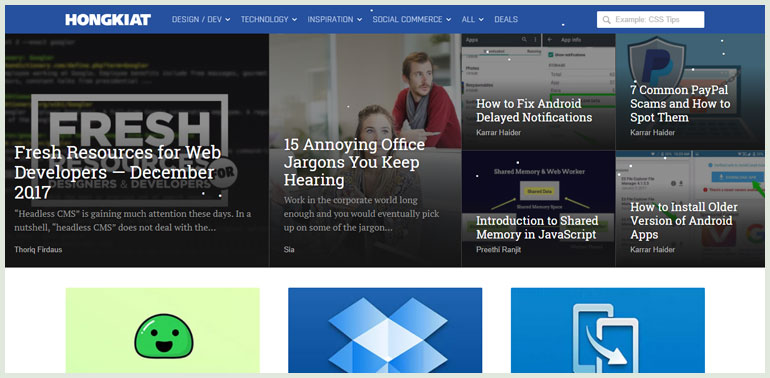Open 7 Common PayPal Scams article
Screen dimensions: 770x378
coord(680,104)
